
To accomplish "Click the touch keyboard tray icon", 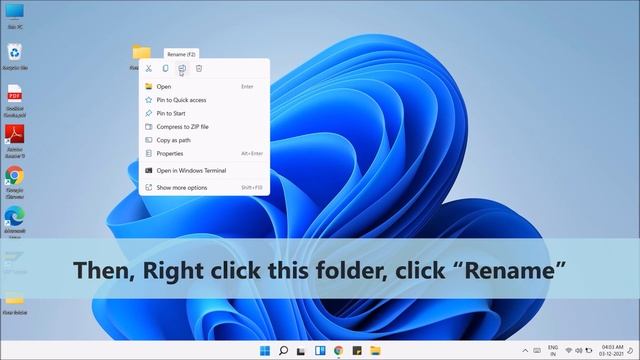I will click(x=537, y=351).
